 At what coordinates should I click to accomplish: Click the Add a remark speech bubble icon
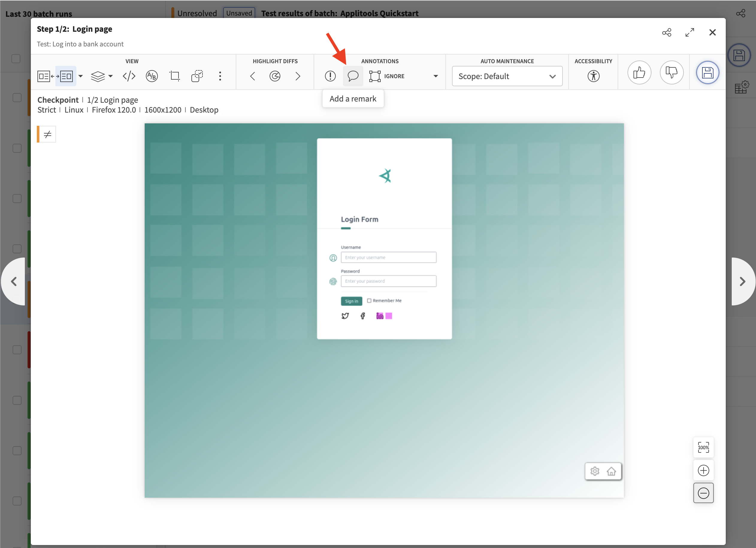353,76
